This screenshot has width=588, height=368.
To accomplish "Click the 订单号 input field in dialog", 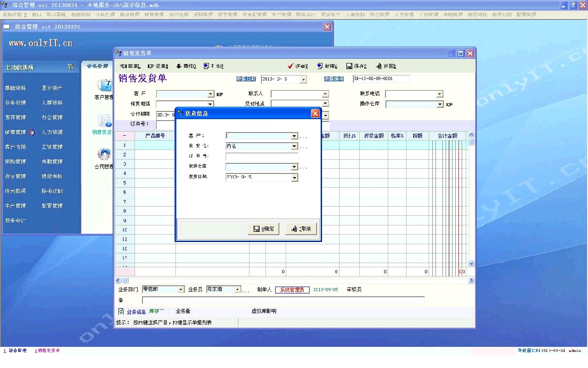I will pos(261,157).
